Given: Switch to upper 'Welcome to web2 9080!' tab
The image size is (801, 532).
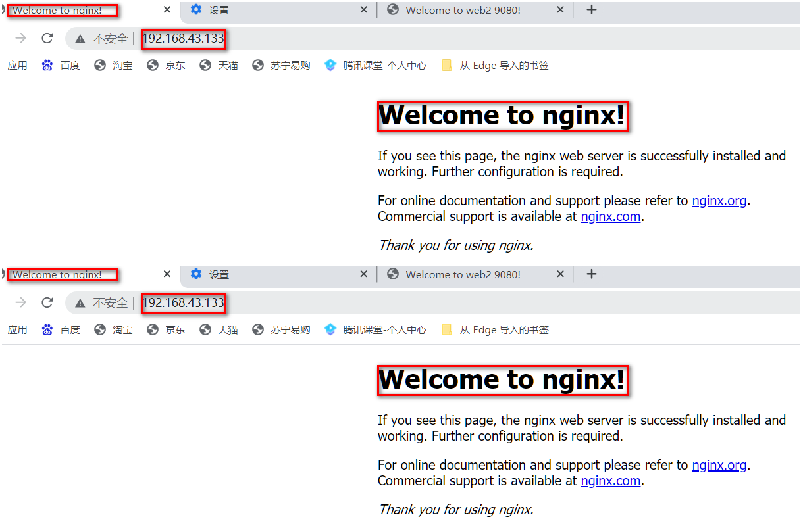Looking at the screenshot, I should (463, 11).
